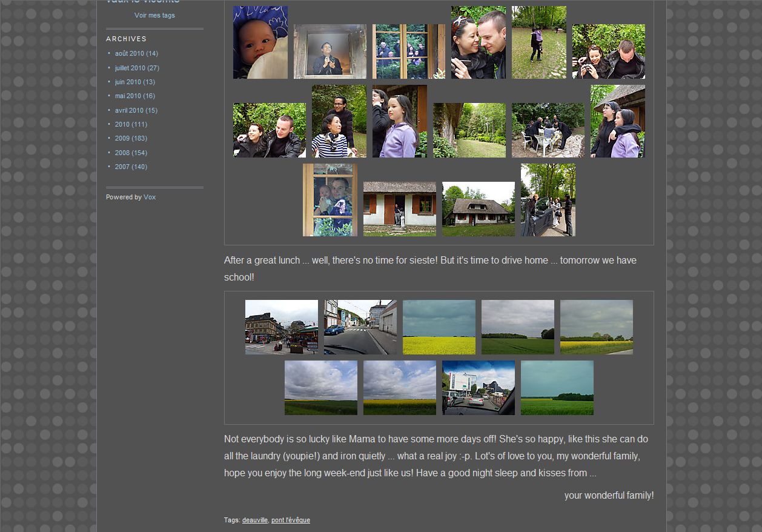Open the août 2010 archive

pyautogui.click(x=130, y=53)
